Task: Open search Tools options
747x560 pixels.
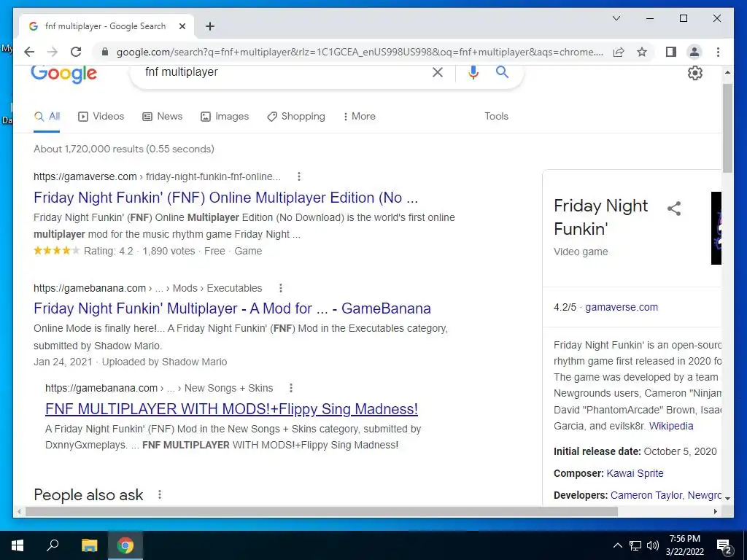Action: [x=496, y=116]
